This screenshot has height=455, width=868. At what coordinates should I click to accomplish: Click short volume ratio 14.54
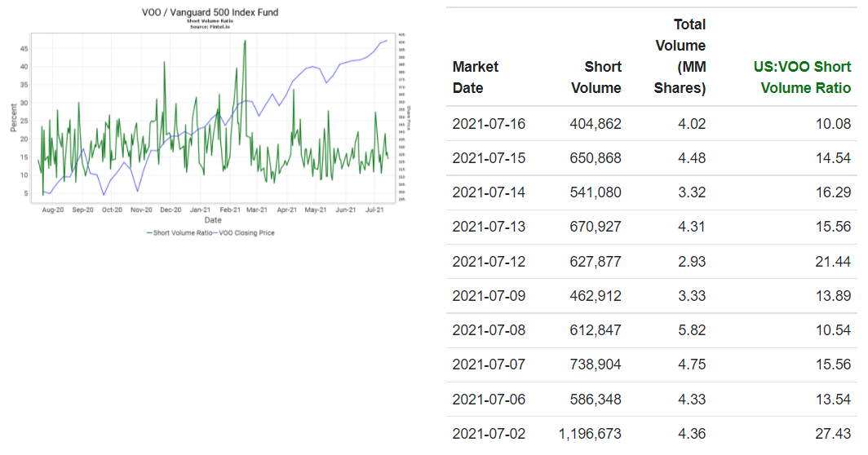coord(833,157)
